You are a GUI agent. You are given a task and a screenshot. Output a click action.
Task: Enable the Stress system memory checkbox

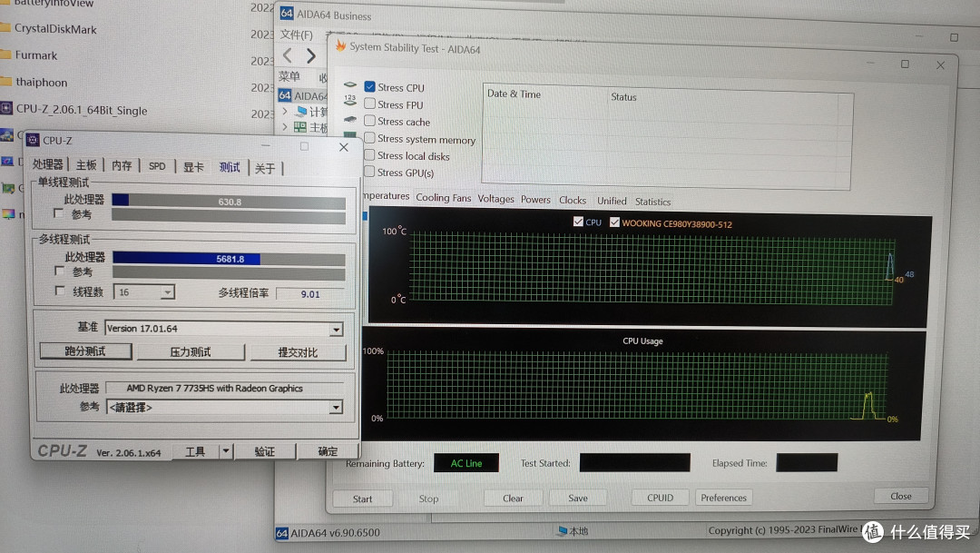(370, 138)
